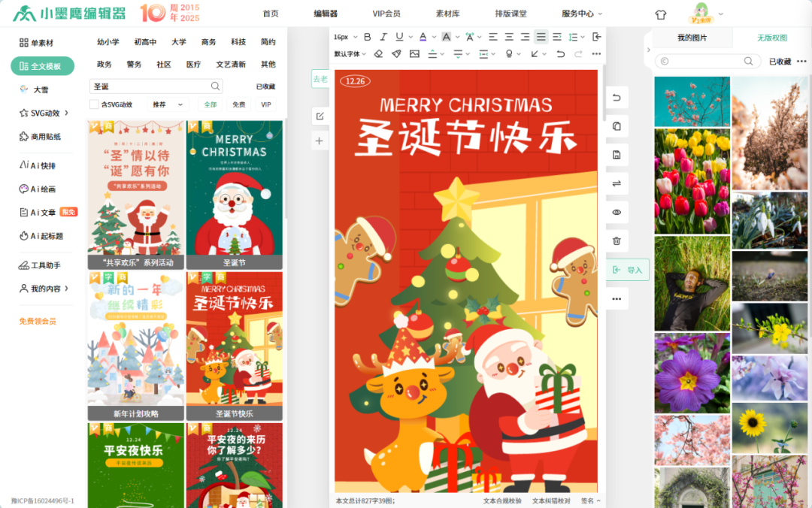
Task: Open 工具助手 panel
Action: (x=40, y=266)
